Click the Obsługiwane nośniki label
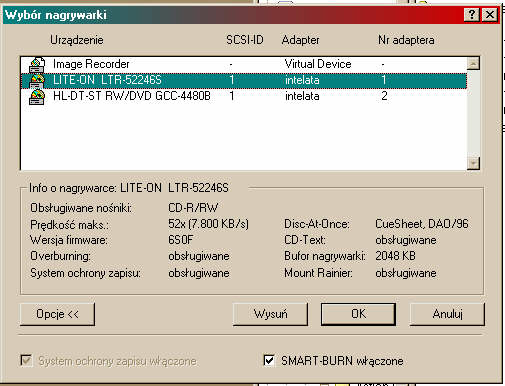This screenshot has width=505, height=386. click(81, 208)
